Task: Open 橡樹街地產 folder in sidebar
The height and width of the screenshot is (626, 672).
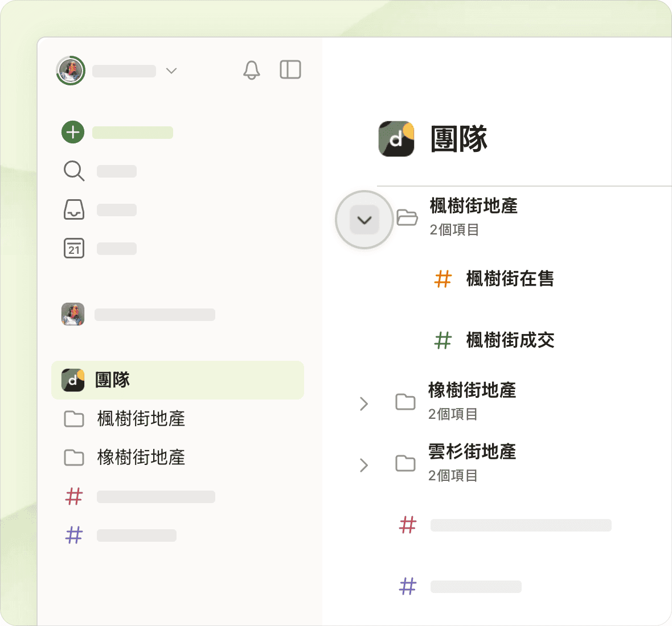Action: point(141,458)
